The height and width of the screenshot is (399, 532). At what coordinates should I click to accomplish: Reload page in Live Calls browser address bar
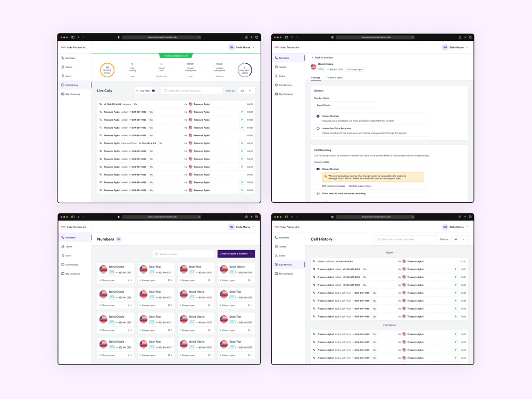199,37
